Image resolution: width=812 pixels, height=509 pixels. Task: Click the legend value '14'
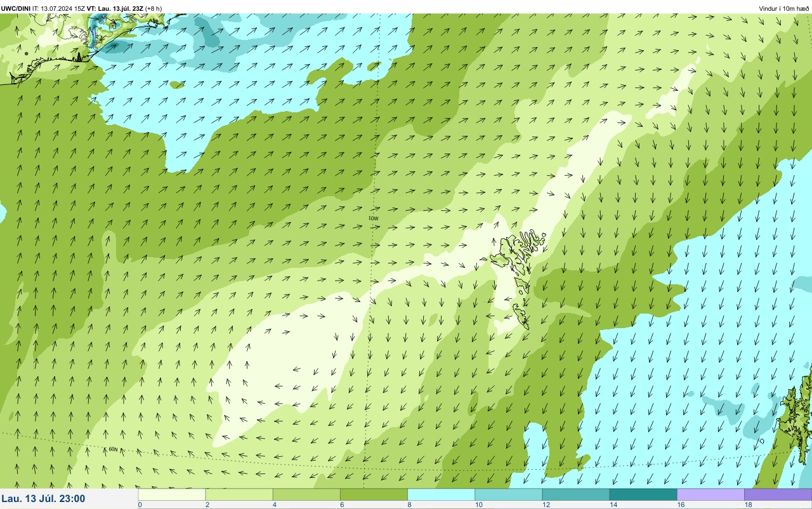(x=613, y=505)
